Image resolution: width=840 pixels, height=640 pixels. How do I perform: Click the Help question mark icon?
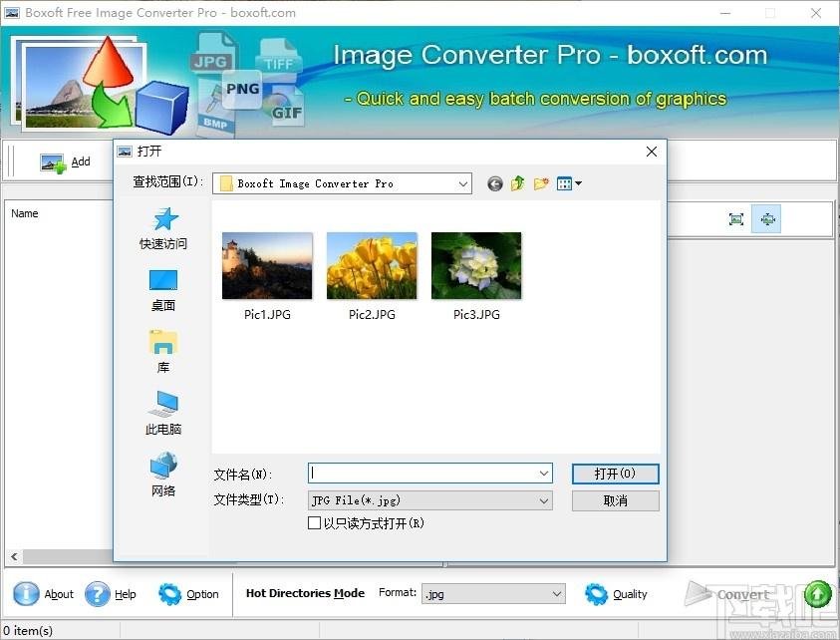[98, 594]
